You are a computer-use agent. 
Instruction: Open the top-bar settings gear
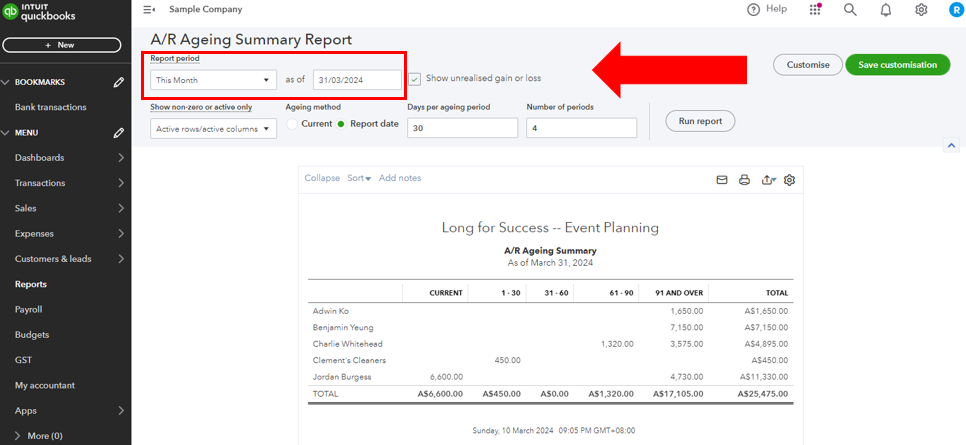(921, 10)
